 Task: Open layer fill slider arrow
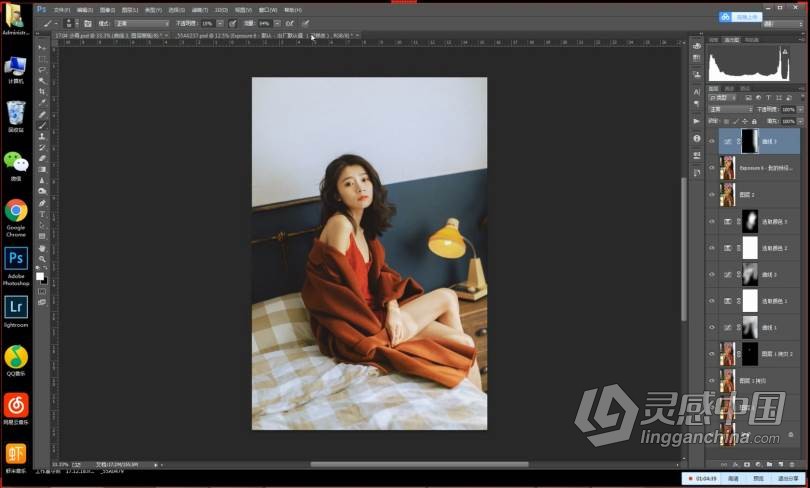point(800,121)
